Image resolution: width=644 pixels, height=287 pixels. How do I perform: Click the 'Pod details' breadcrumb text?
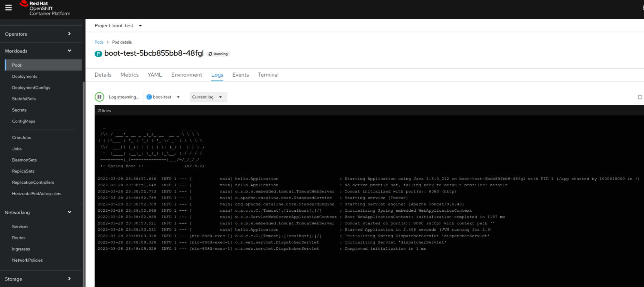122,42
